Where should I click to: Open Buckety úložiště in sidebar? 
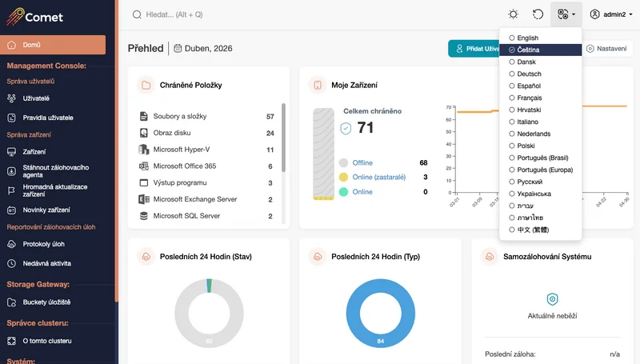point(46,302)
